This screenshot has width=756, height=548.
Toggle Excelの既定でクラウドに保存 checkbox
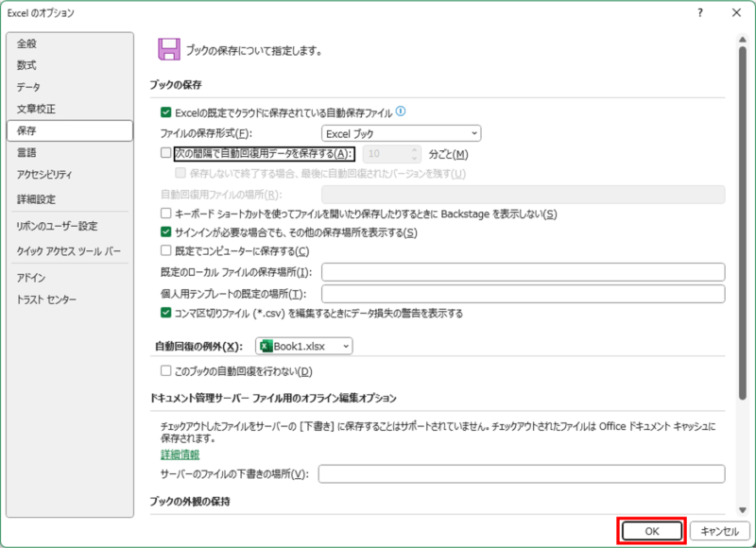166,112
